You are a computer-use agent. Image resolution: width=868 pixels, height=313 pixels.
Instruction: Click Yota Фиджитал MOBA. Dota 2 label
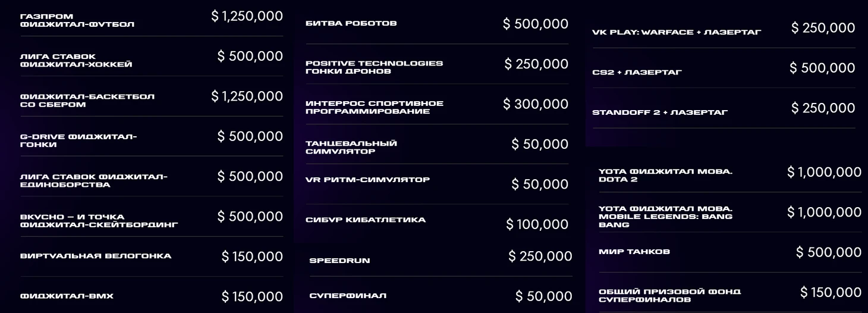[665, 175]
